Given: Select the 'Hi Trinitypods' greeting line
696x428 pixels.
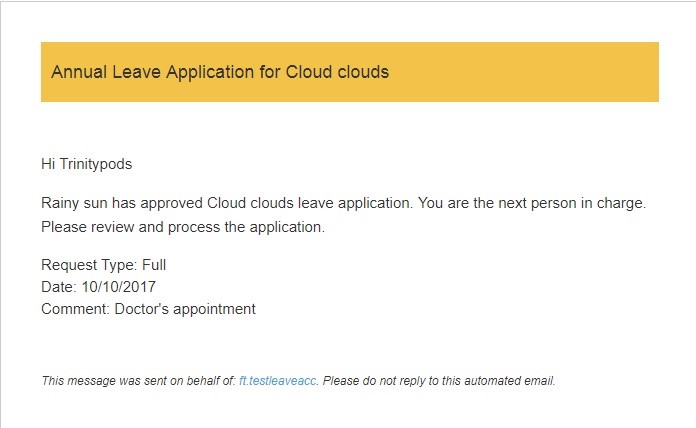Looking at the screenshot, I should pos(87,164).
